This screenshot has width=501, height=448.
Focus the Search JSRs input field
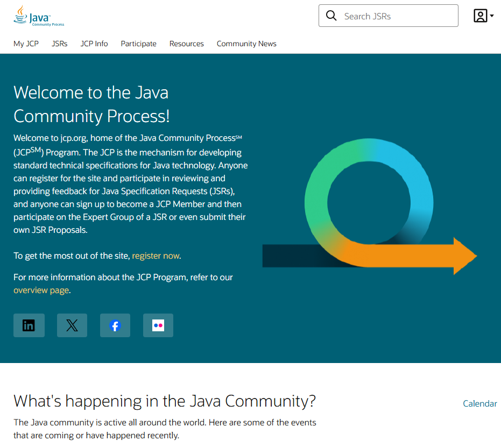coord(388,16)
